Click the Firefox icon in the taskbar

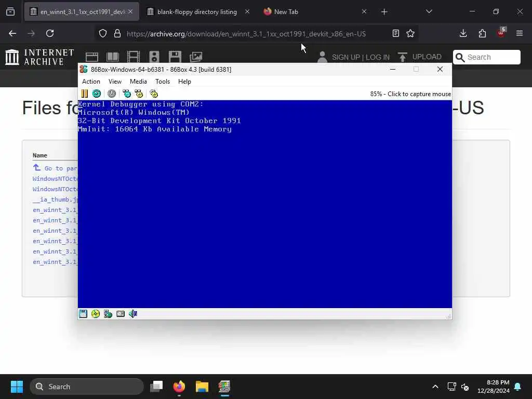(179, 387)
